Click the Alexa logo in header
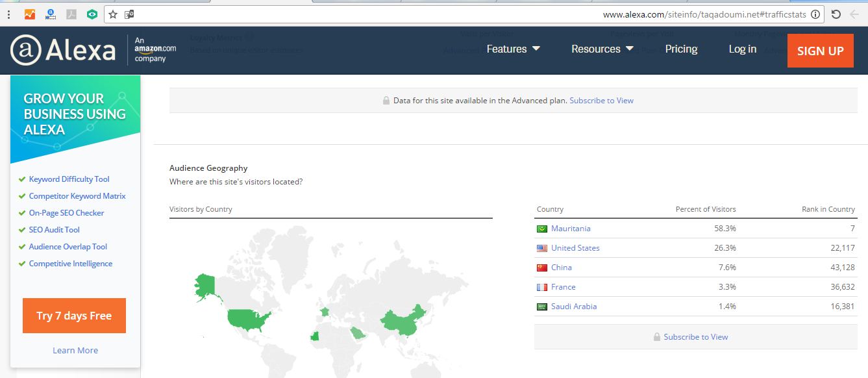 (x=63, y=50)
